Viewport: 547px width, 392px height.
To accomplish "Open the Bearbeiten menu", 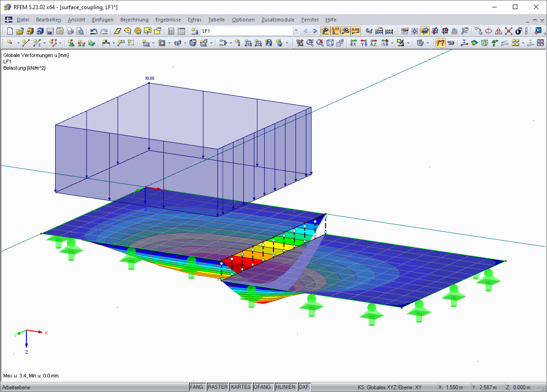I will tap(48, 20).
